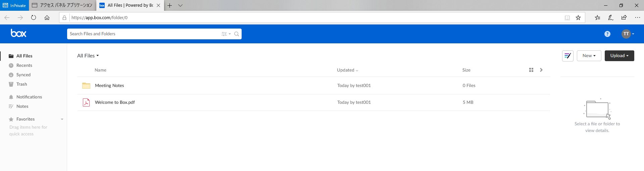Sort by the Name column header

point(100,70)
